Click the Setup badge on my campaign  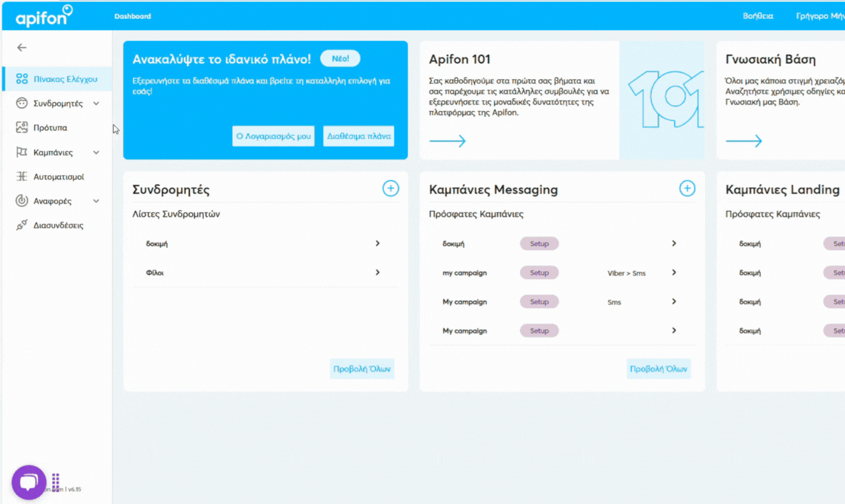539,272
